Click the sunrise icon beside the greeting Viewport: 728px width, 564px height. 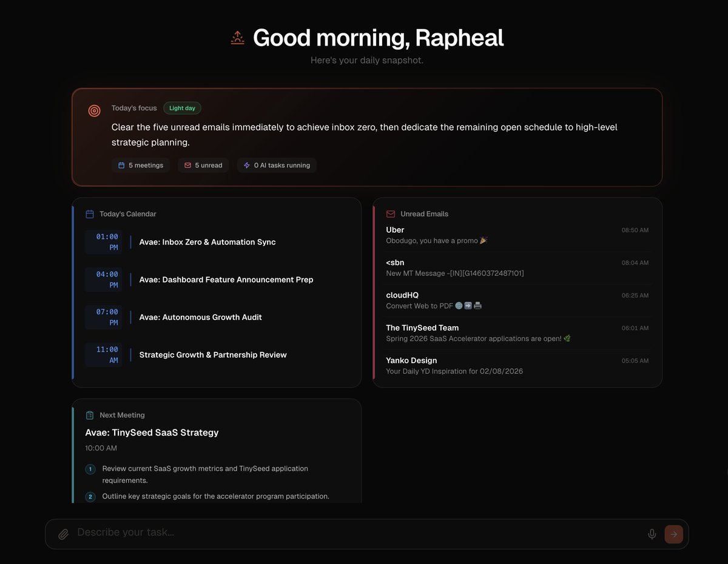[237, 38]
